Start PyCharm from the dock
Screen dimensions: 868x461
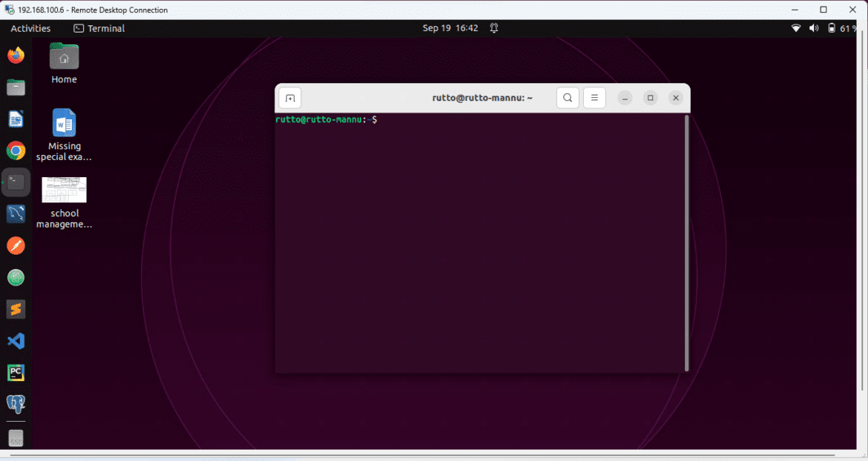16,372
